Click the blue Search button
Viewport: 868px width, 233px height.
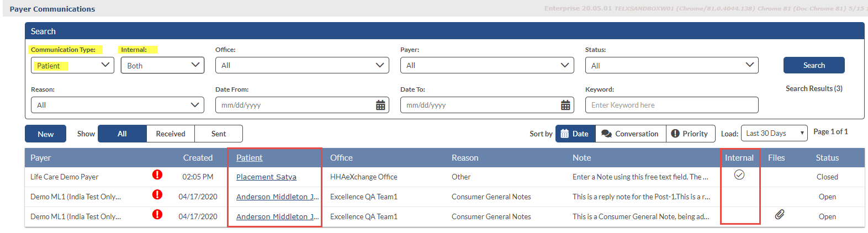(813, 65)
